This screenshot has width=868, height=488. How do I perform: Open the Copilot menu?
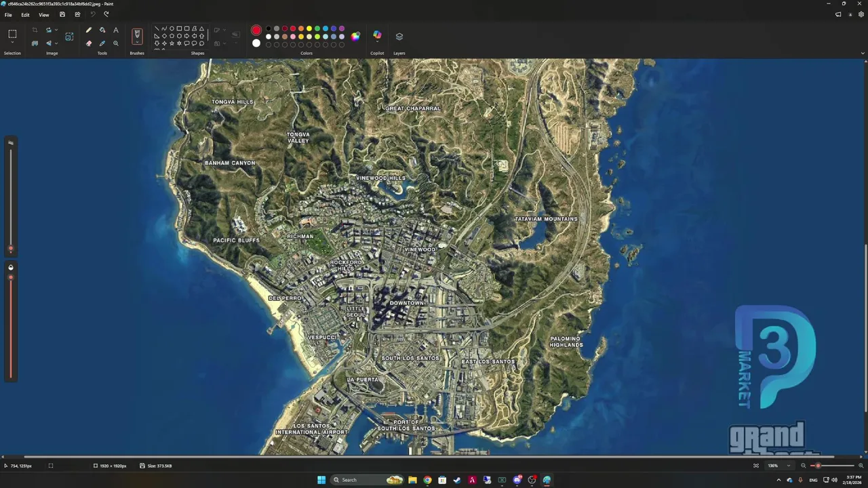coord(377,35)
